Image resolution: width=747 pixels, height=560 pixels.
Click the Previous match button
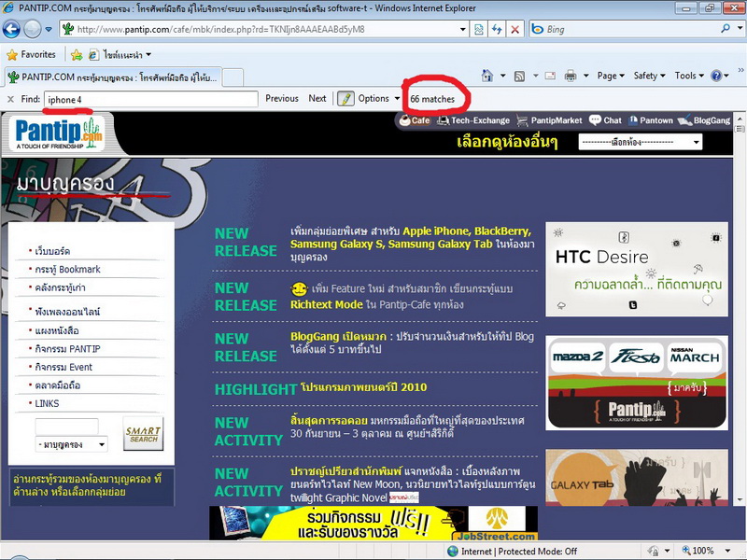[x=282, y=99]
